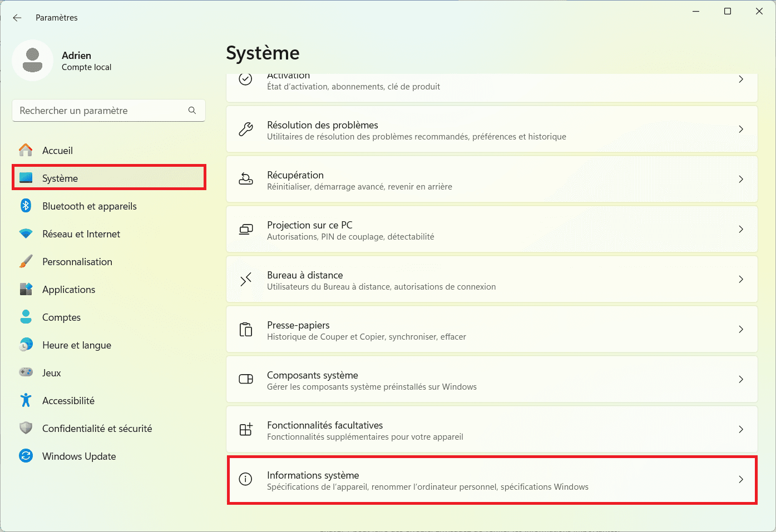Click the Accueil house icon
Screen dimensions: 776x532
point(26,150)
